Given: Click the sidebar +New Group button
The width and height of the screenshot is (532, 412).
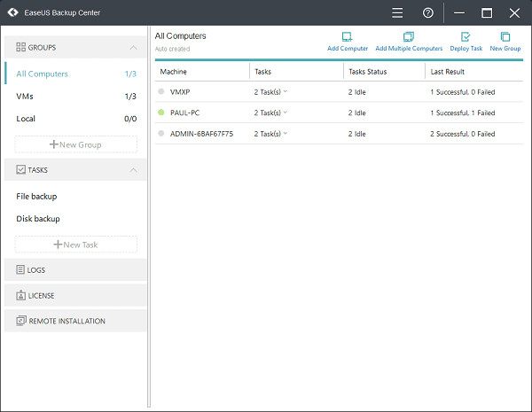Looking at the screenshot, I should point(75,144).
